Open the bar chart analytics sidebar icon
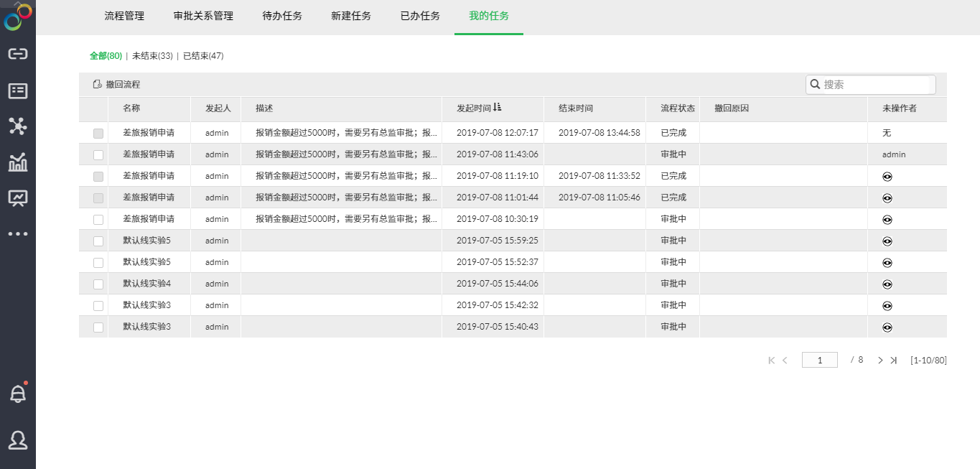The image size is (980, 469). tap(17, 162)
